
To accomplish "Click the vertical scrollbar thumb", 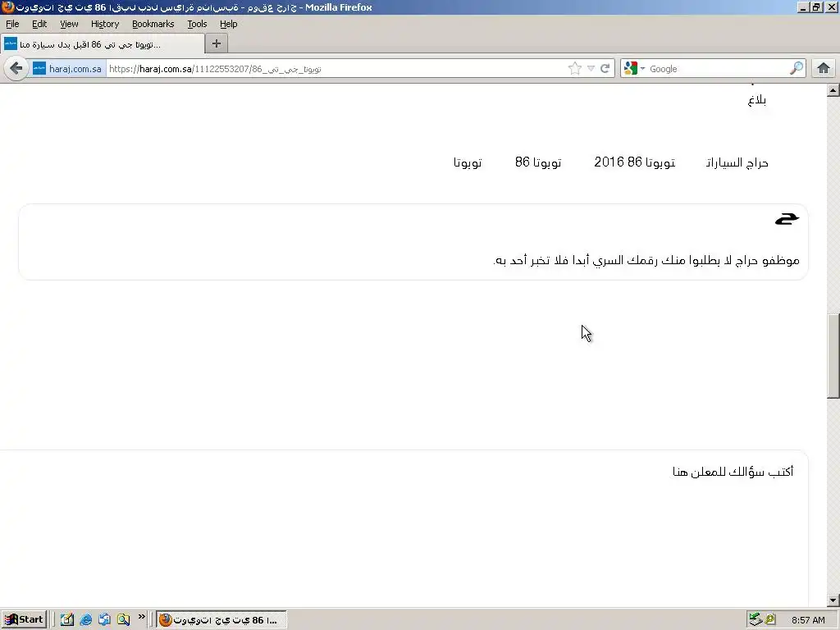I will click(x=833, y=356).
